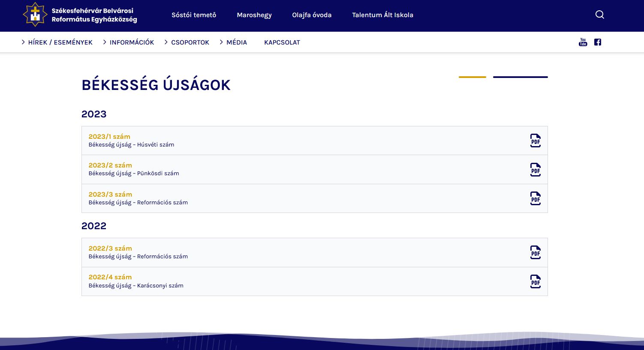Viewport: 644px width, 350px height.
Task: Download PDF of 2023/3 szám
Action: tap(536, 198)
